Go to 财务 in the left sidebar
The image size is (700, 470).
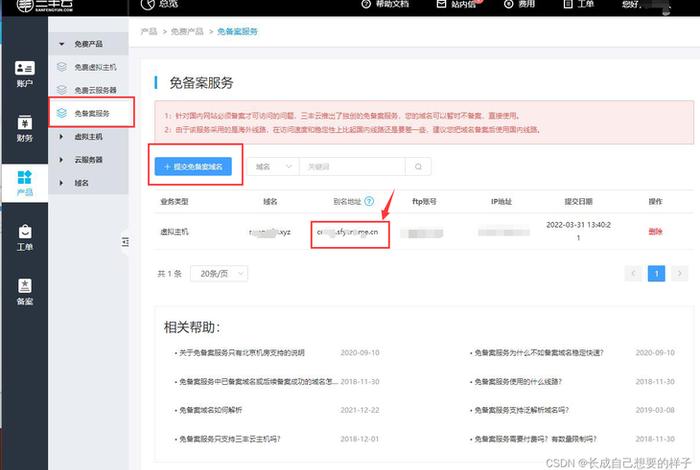25,129
